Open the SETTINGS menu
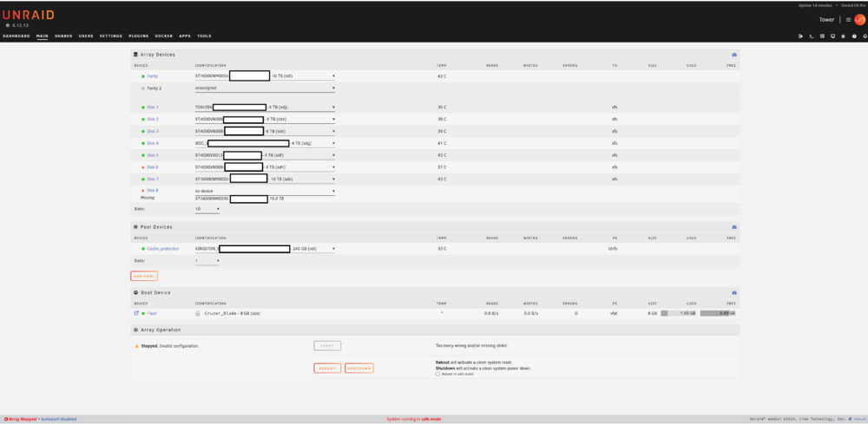The width and height of the screenshot is (868, 424). [111, 36]
